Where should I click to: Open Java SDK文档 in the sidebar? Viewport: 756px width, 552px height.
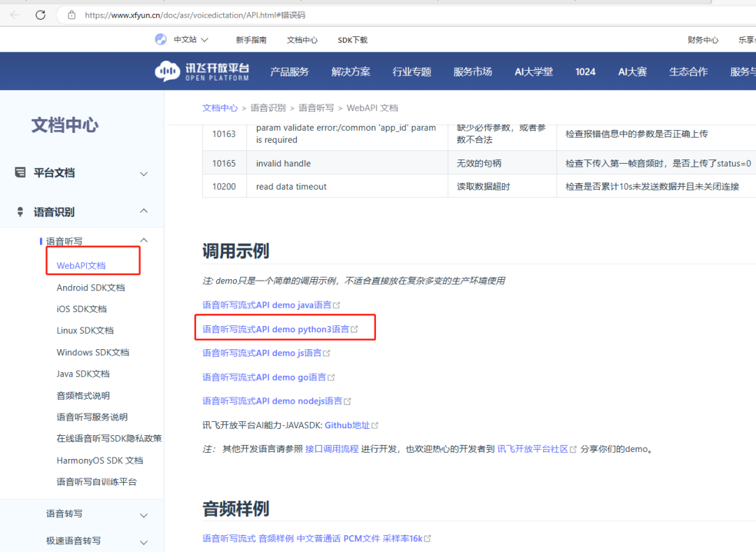[83, 374]
